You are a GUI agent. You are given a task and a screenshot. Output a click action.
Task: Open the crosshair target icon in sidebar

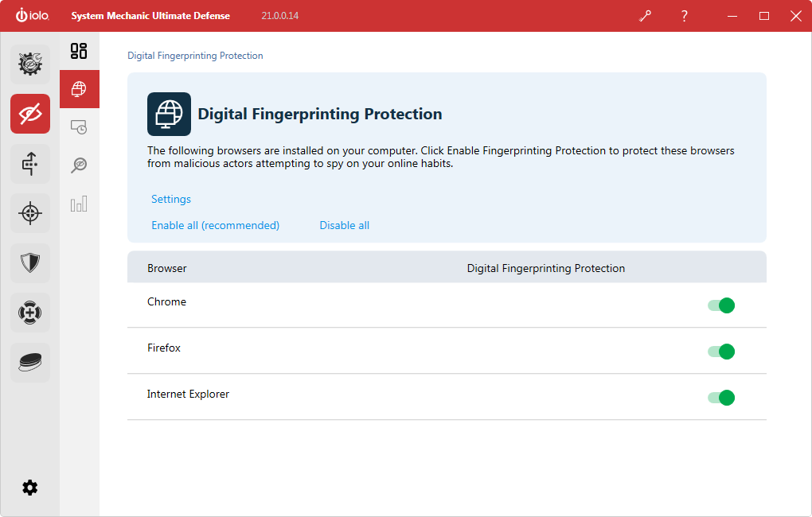pyautogui.click(x=30, y=213)
